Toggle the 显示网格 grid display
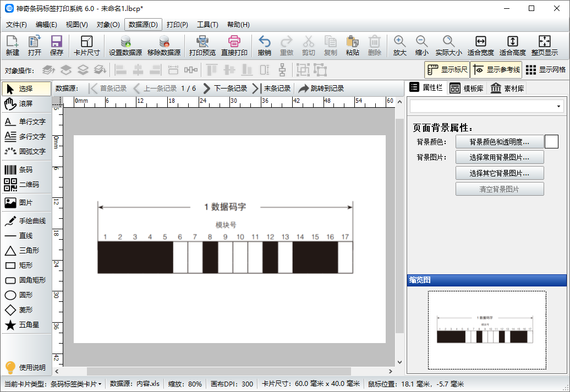The height and width of the screenshot is (392, 570). pyautogui.click(x=545, y=70)
